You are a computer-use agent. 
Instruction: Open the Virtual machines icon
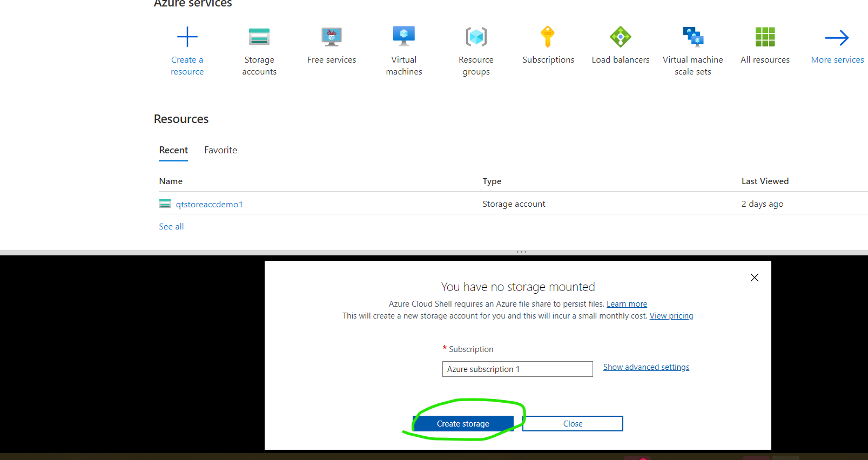[404, 36]
